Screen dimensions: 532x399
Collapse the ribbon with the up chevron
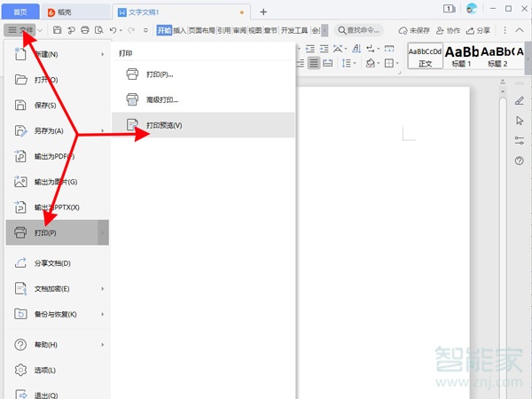click(x=520, y=30)
